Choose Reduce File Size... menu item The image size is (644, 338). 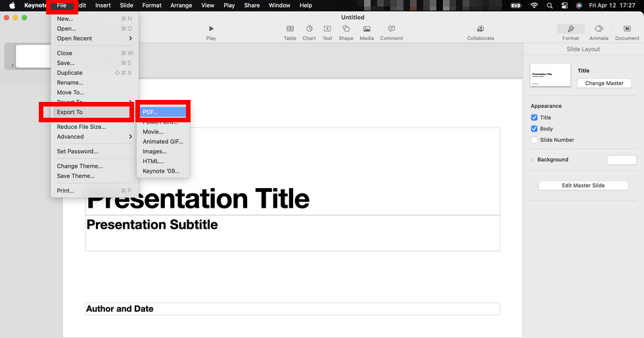(94, 127)
